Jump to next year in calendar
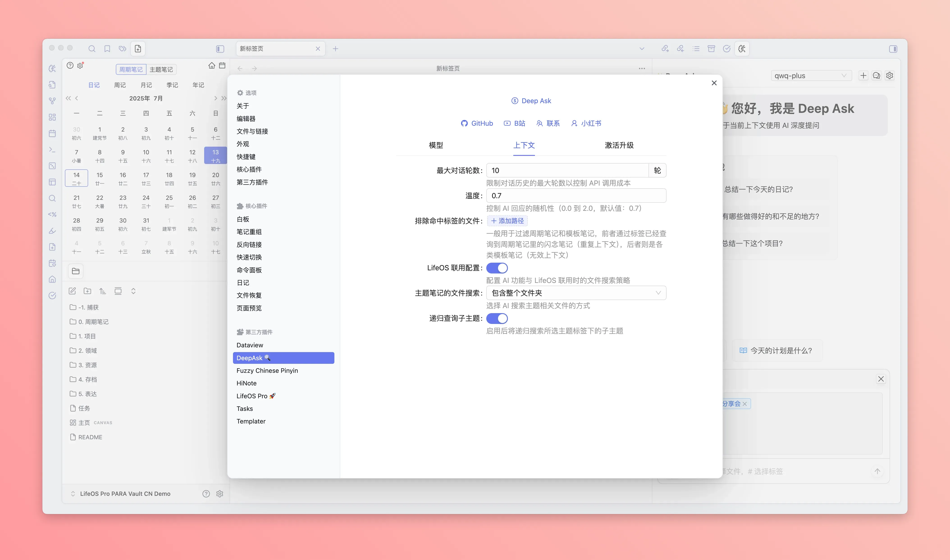950x560 pixels. [224, 98]
